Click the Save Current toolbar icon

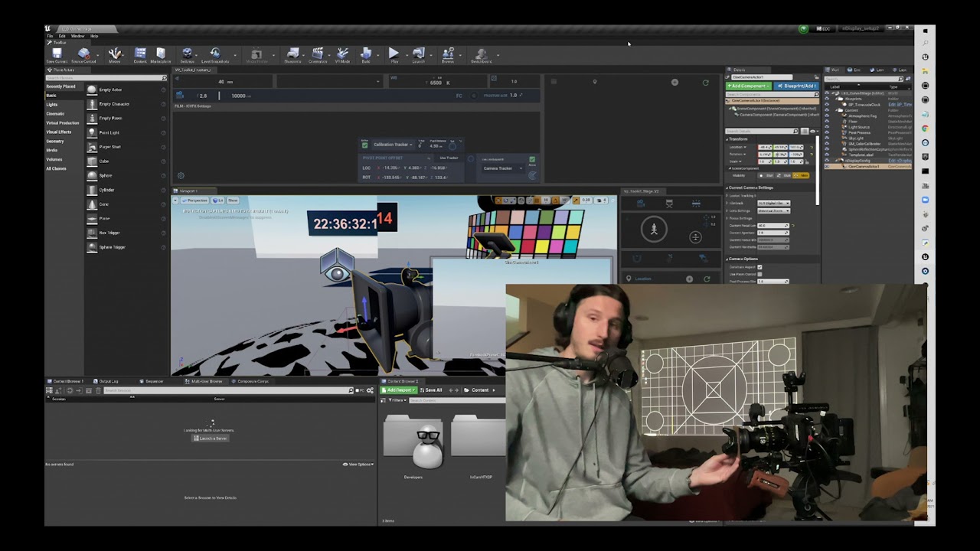pyautogui.click(x=57, y=54)
